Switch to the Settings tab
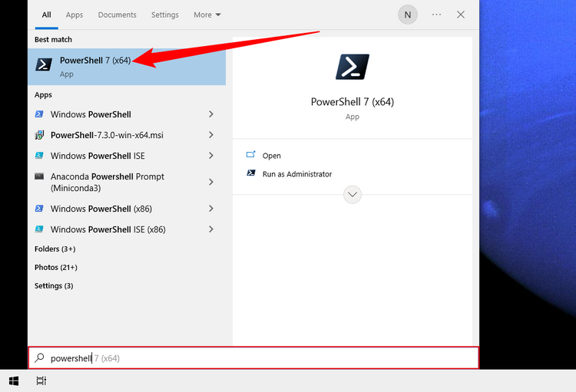This screenshot has width=576, height=392. coord(165,15)
